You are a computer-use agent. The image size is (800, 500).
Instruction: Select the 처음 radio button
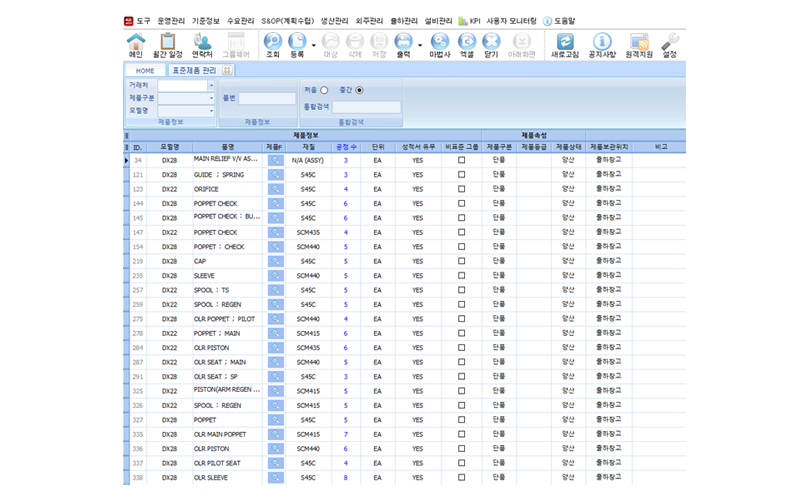(x=324, y=90)
